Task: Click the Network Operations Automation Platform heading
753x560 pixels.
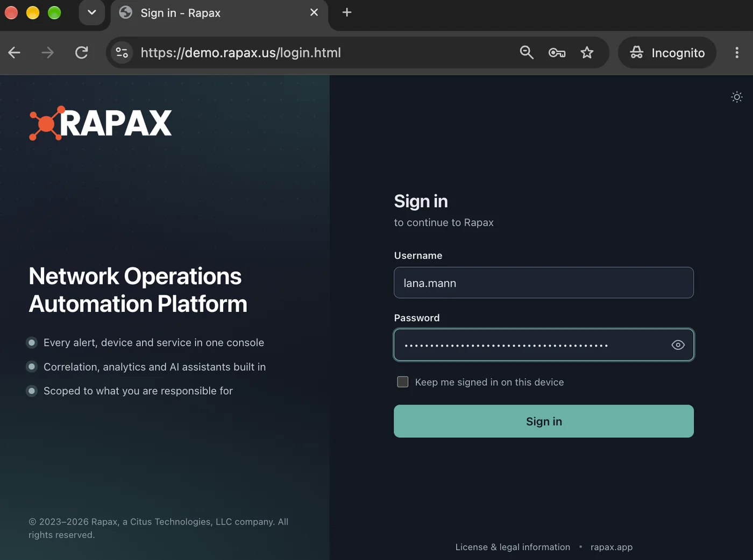Action: (x=138, y=290)
